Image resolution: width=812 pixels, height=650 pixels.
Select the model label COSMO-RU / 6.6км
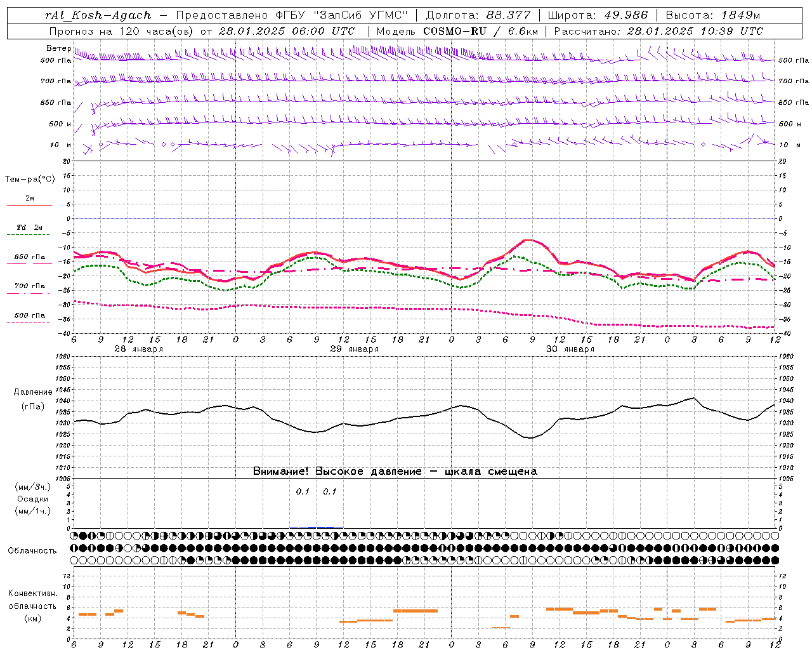tap(481, 31)
